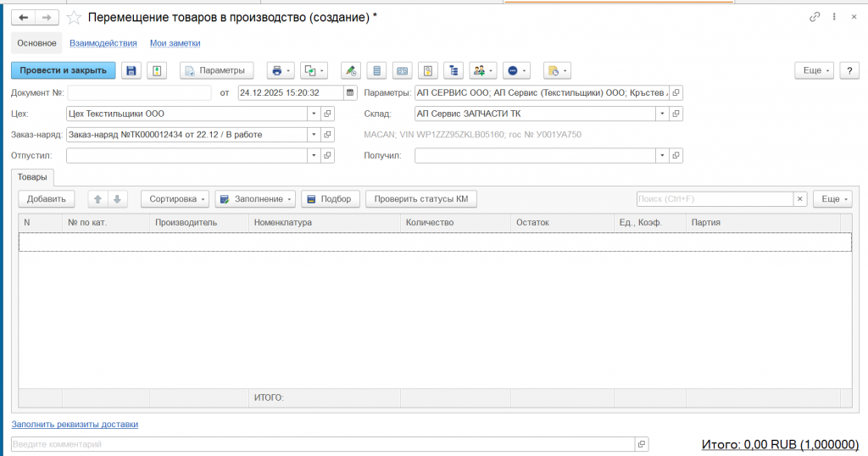Add to favorites with the star icon
868x456 pixels.
click(75, 17)
